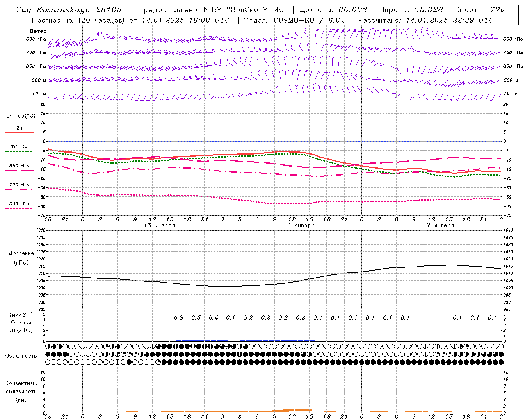
Task: Click the start time 14.01.2025 18:00 UTC
Action: pyautogui.click(x=185, y=20)
